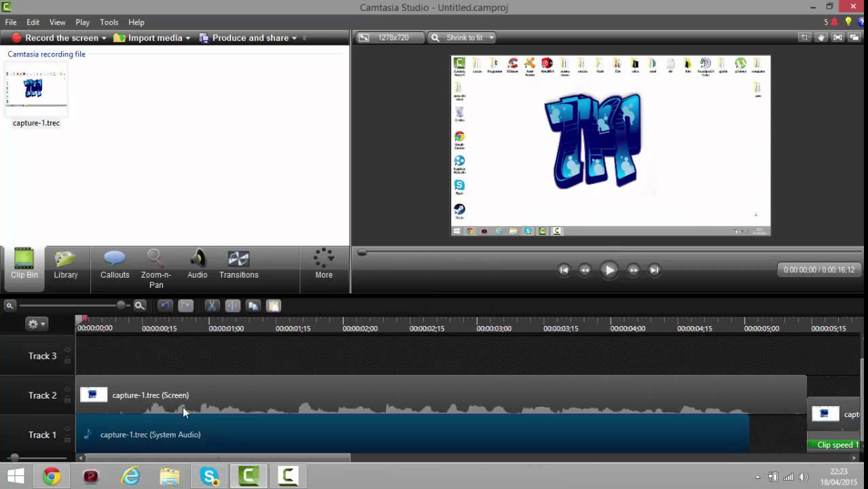Click the track height slider at bottom left
Screen dimensions: 868x489
14,458
